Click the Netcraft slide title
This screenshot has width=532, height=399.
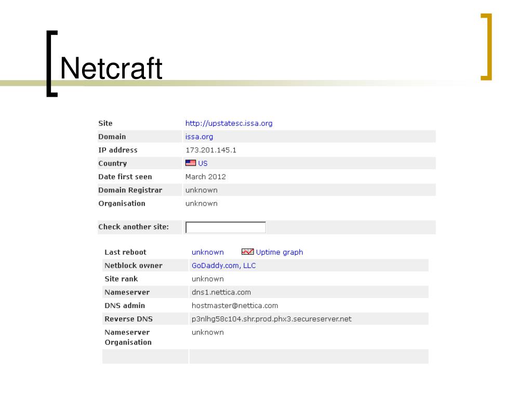[x=111, y=68]
